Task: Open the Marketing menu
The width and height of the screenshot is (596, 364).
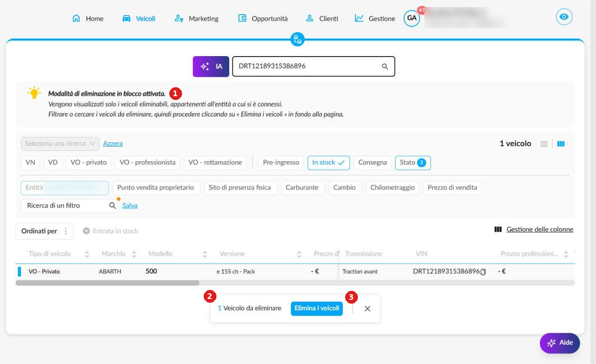Action: point(196,19)
